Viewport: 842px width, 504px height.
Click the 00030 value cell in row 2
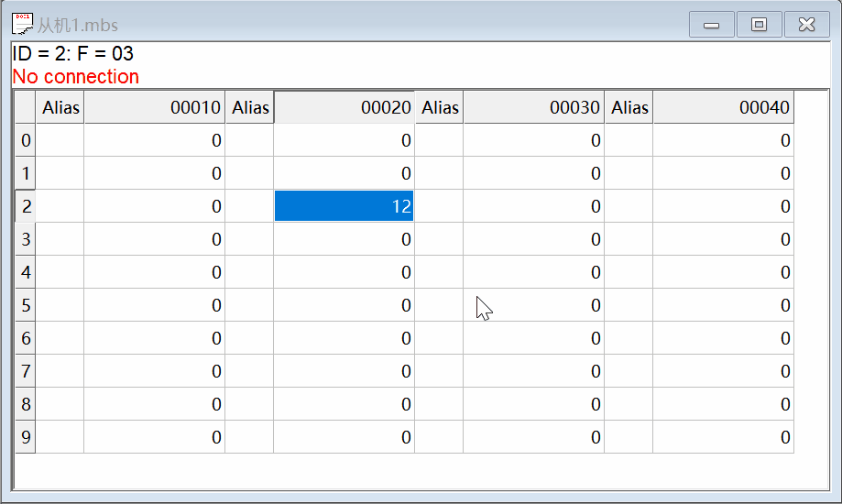pos(534,206)
